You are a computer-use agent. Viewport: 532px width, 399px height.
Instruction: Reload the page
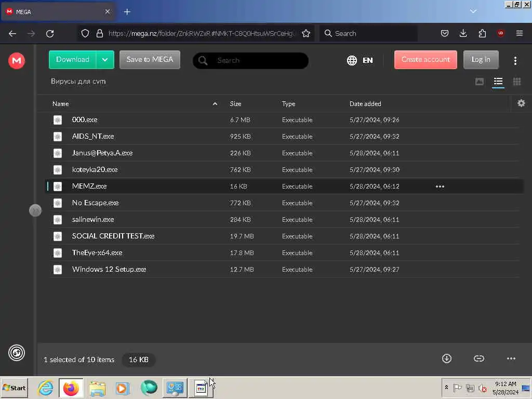point(50,33)
